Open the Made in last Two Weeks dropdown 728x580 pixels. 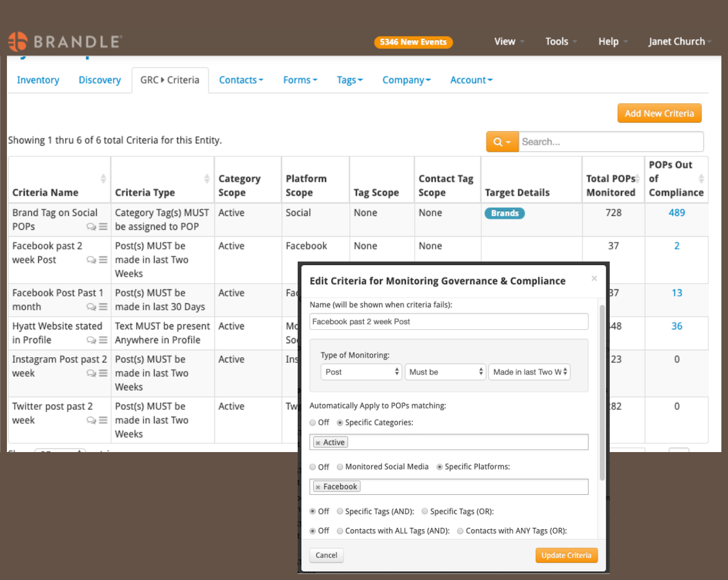click(x=529, y=372)
